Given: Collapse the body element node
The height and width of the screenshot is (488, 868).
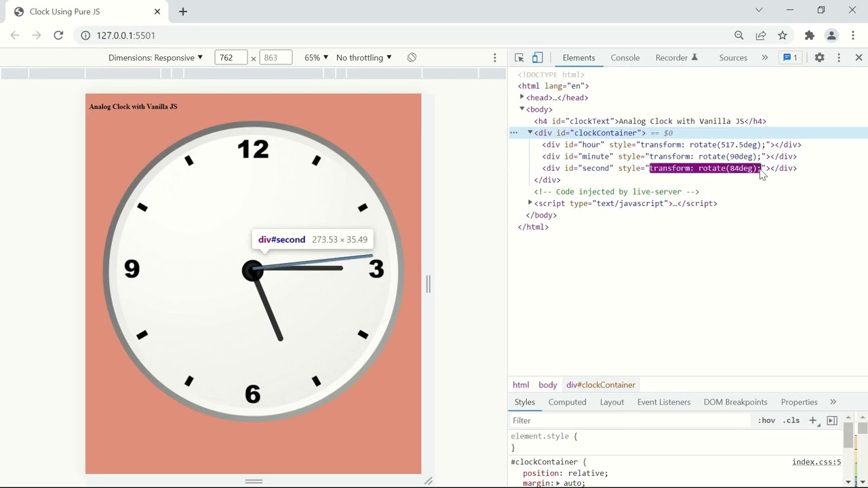Looking at the screenshot, I should coord(522,108).
